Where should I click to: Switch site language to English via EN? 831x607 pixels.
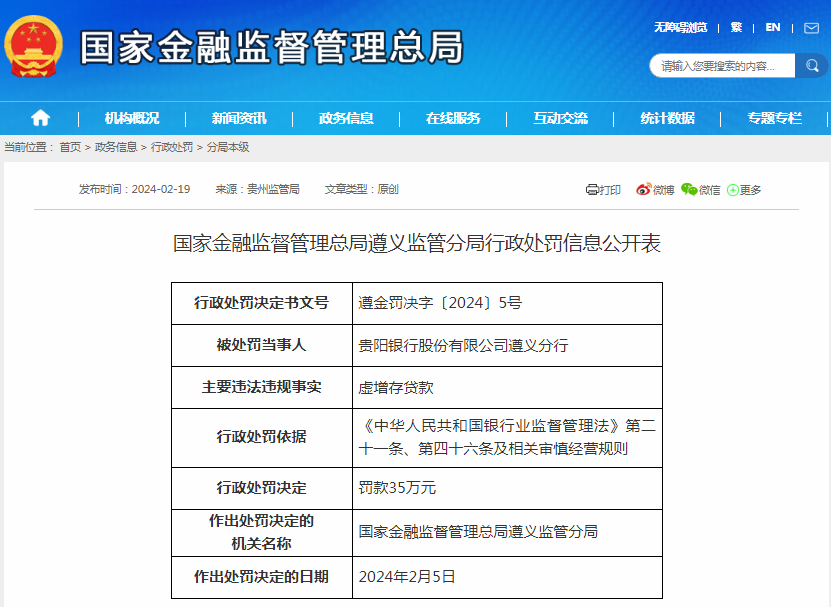[x=772, y=28]
